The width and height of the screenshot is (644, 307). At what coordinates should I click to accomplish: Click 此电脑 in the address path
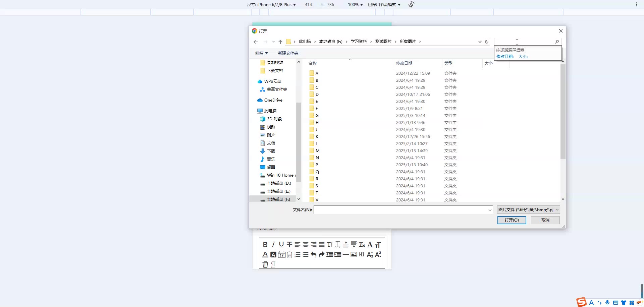[305, 42]
